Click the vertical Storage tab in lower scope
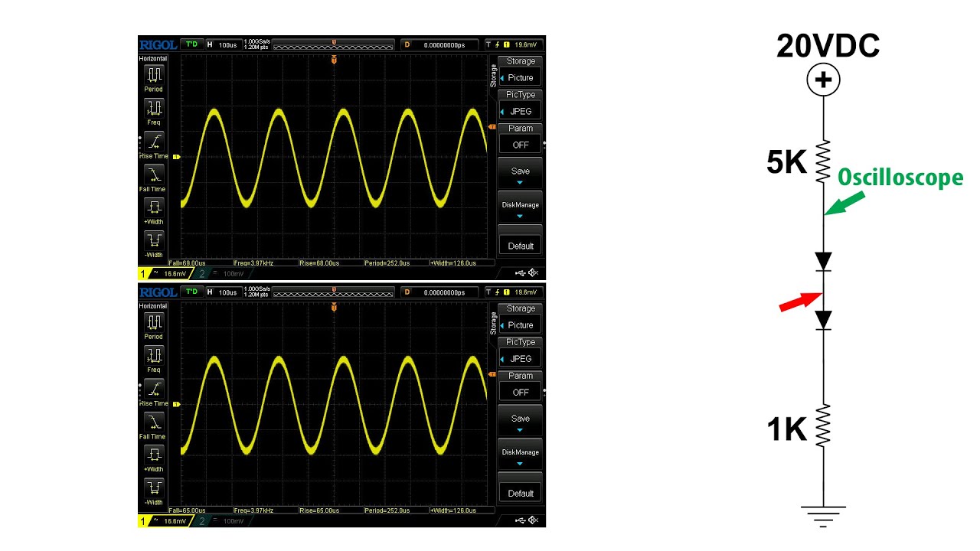The width and height of the screenshot is (980, 551). pyautogui.click(x=493, y=323)
